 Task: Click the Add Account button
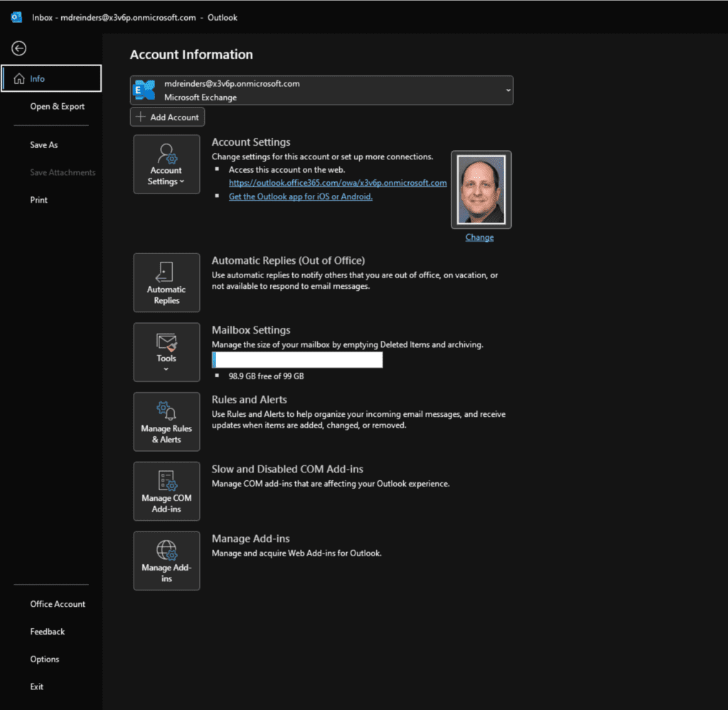pyautogui.click(x=167, y=117)
